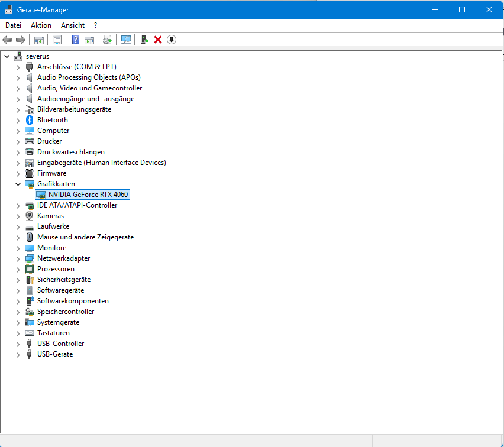Open the Datei menu
504x447 pixels.
[x=13, y=25]
